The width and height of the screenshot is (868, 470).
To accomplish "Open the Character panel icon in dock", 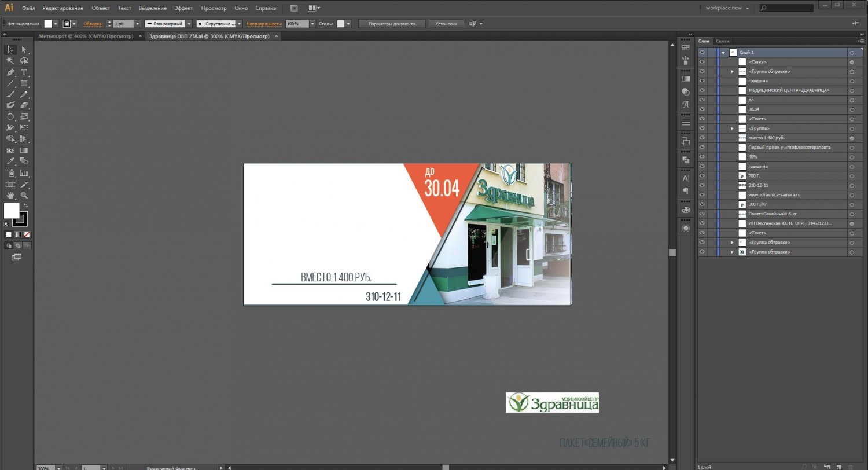I will coord(686,179).
